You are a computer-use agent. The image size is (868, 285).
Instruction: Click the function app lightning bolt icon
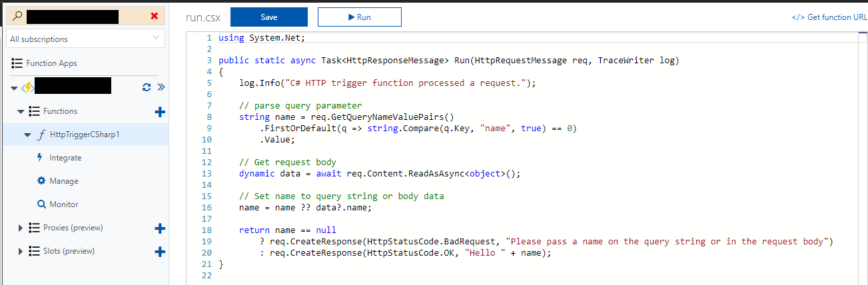click(x=27, y=87)
